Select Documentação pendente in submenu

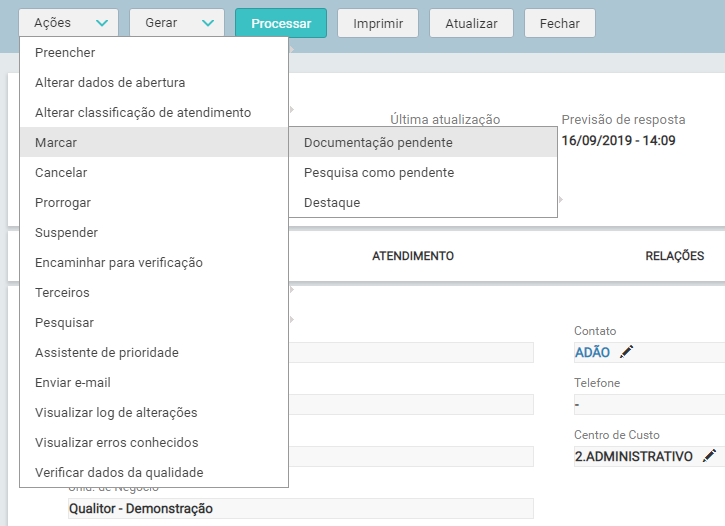(423, 142)
